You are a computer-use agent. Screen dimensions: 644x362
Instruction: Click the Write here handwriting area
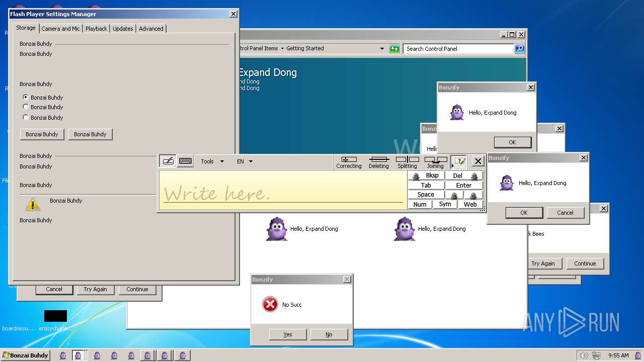tap(283, 190)
